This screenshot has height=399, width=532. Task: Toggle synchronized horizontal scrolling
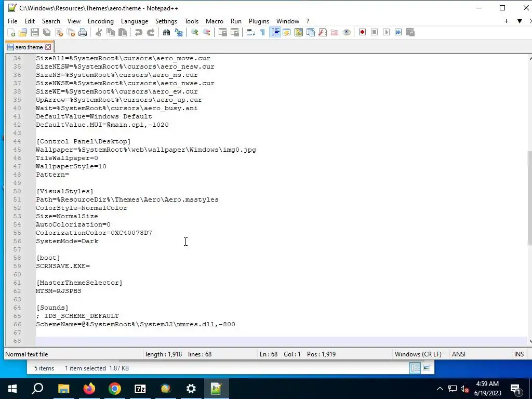click(234, 32)
